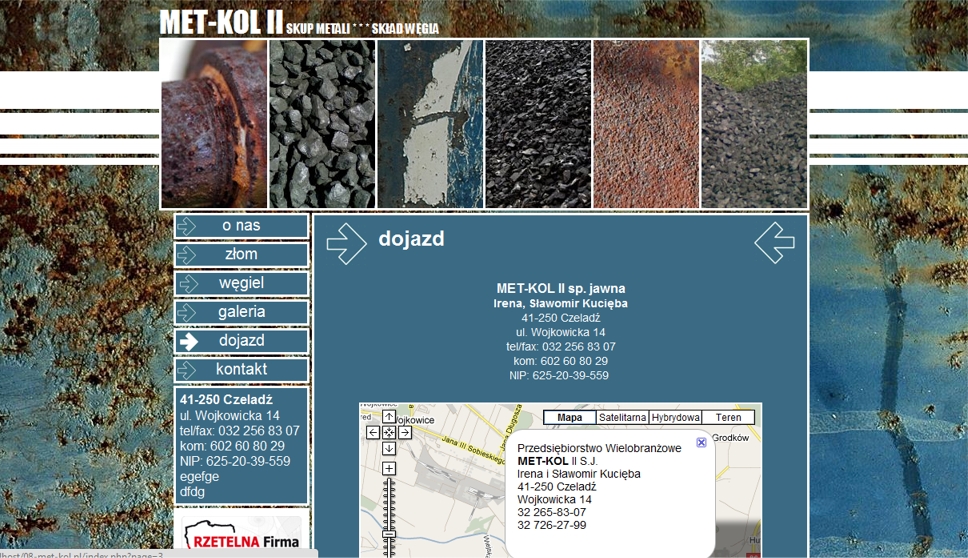Click the large left arrow in content header
Screen dimensions: 968x558
(774, 243)
